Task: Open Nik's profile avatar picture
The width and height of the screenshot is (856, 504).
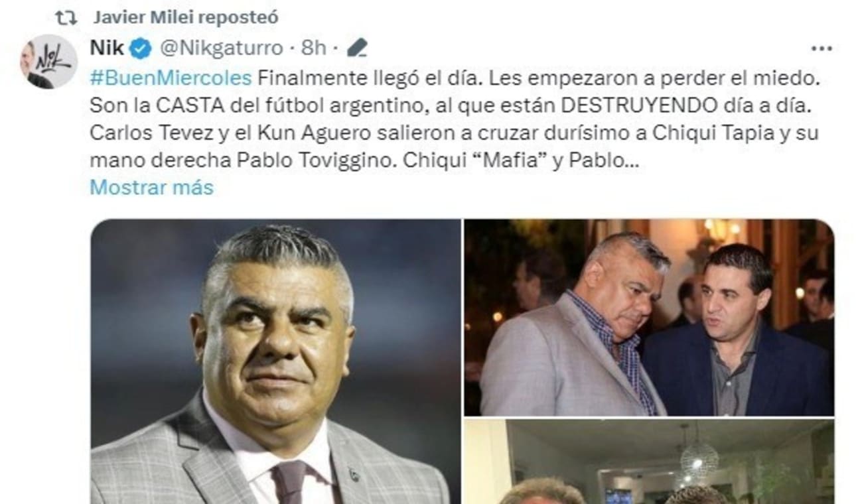Action: click(48, 62)
